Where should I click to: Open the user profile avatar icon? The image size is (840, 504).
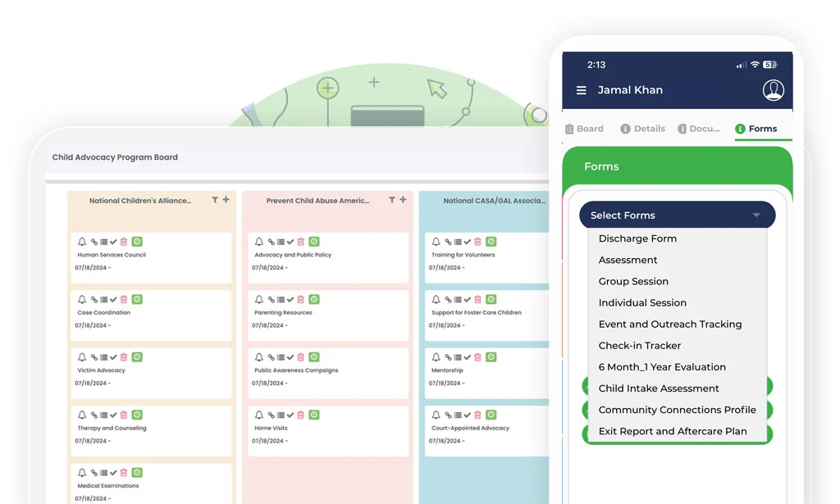773,90
